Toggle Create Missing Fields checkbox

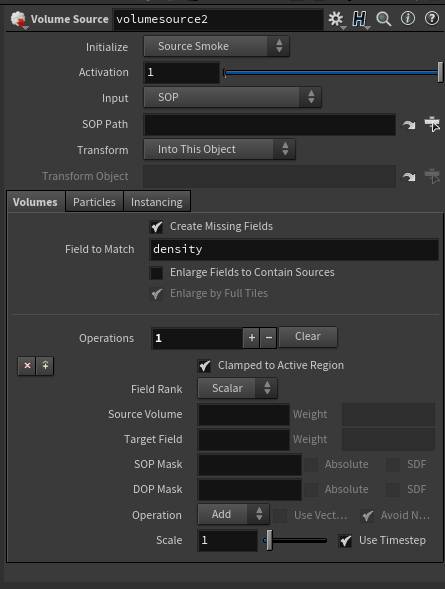156,227
